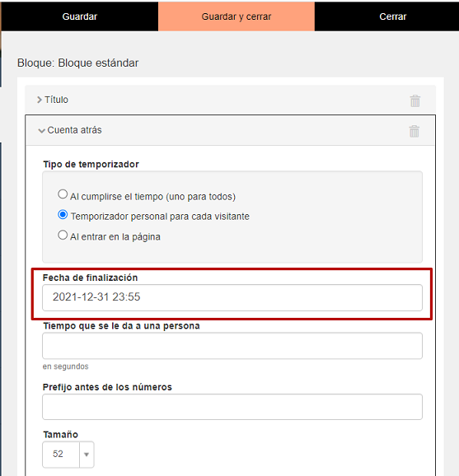
Task: Click the Cuenta atrás section header label
Action: (74, 130)
